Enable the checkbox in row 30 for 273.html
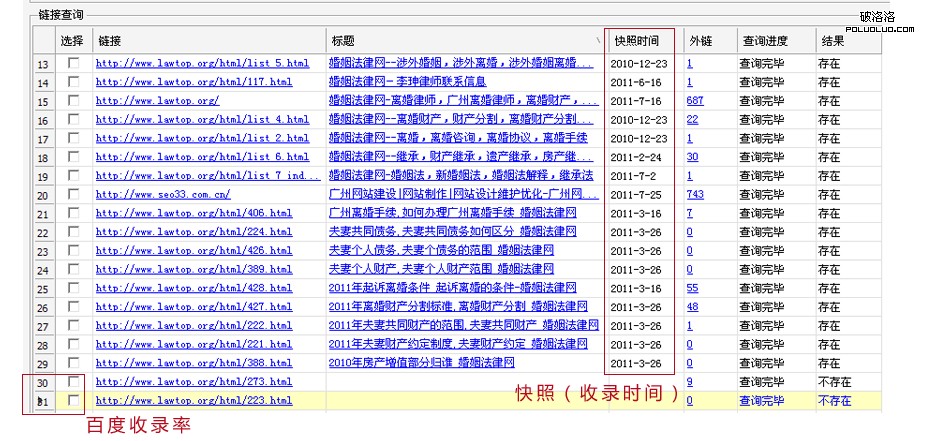Image resolution: width=925 pixels, height=441 pixels. click(73, 382)
